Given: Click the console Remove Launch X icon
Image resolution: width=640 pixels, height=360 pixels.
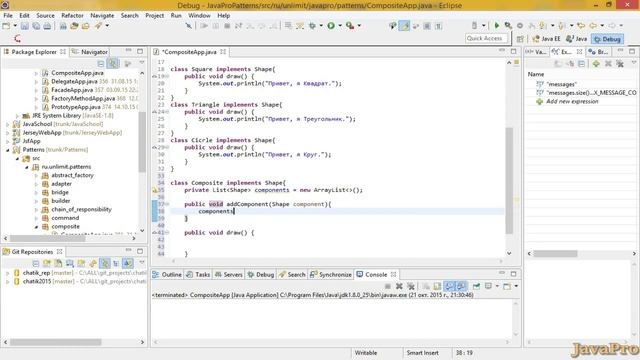Looking at the screenshot, I should [399, 286].
